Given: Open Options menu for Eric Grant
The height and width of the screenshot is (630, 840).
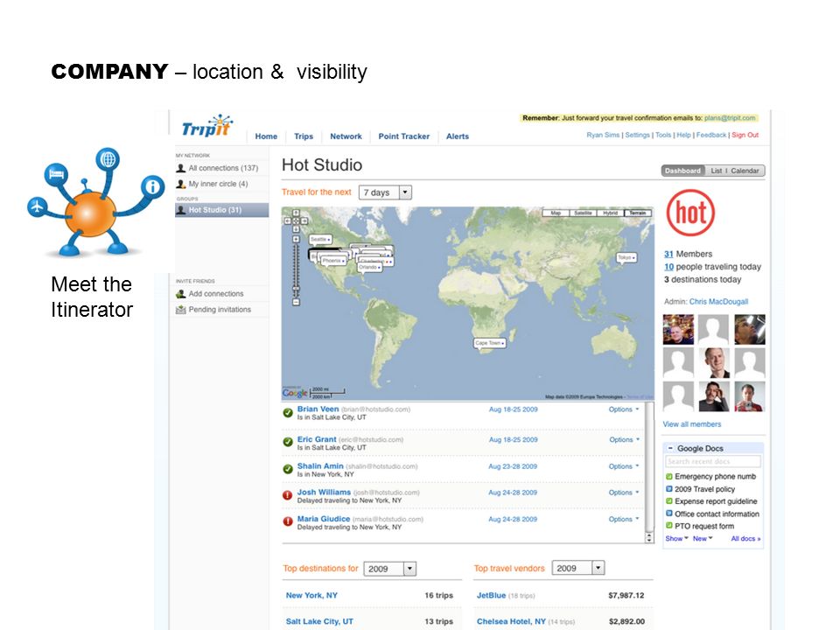Looking at the screenshot, I should coord(624,440).
